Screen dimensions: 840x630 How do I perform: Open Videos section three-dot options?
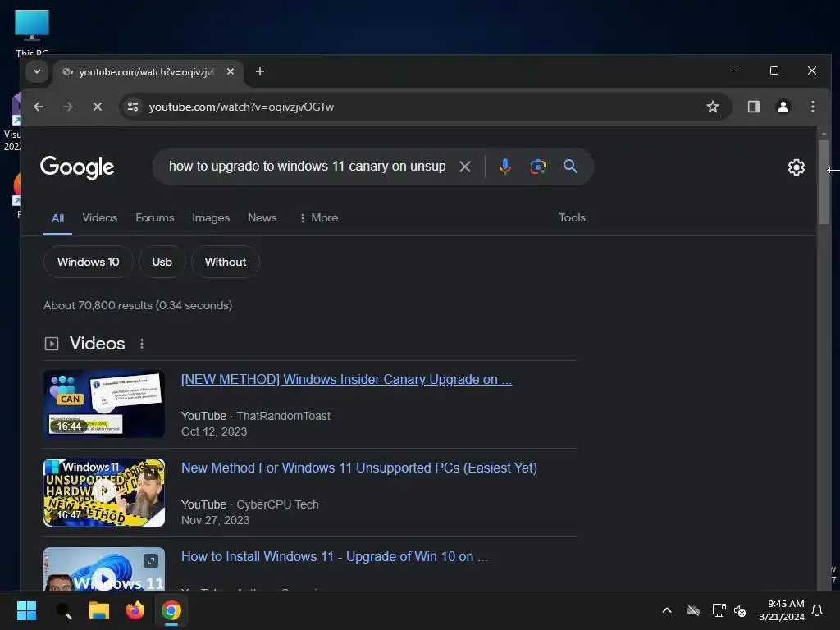(142, 344)
